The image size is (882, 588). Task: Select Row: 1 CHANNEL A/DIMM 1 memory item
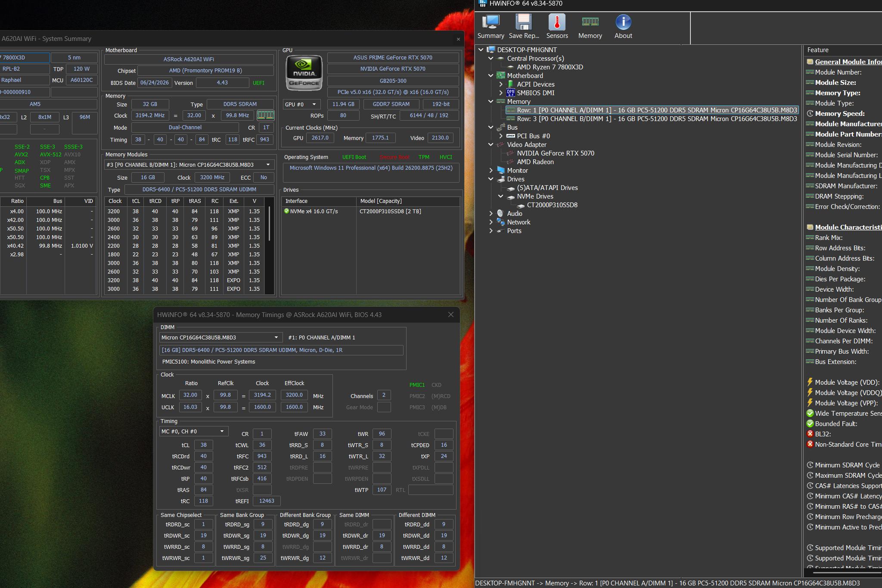tap(657, 110)
